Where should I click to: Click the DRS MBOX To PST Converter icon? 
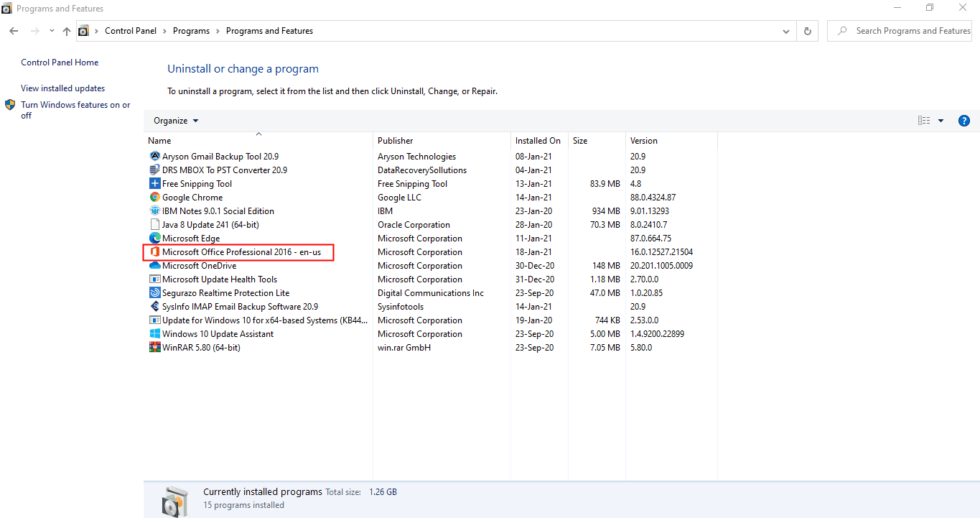coord(154,170)
